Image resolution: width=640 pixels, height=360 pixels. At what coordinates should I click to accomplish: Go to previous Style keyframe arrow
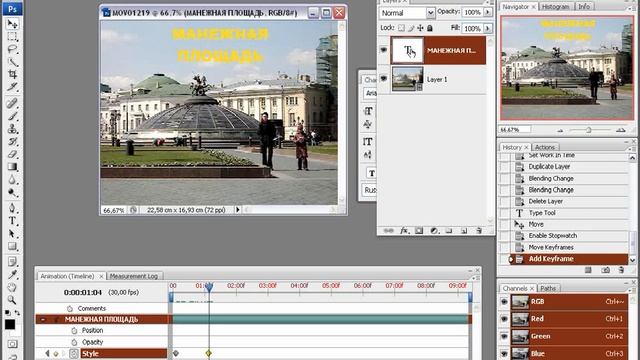click(x=47, y=353)
